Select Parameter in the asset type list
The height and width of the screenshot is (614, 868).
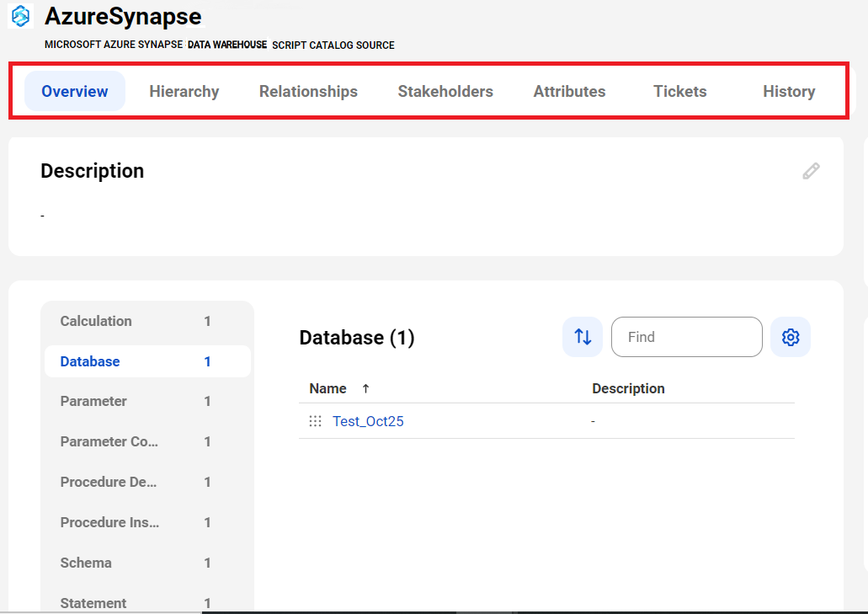click(x=147, y=402)
